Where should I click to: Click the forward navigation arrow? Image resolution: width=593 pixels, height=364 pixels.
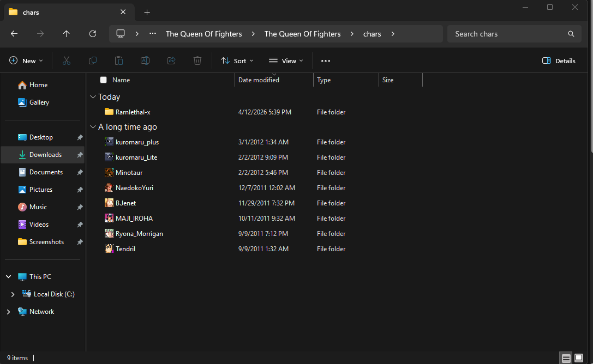40,34
